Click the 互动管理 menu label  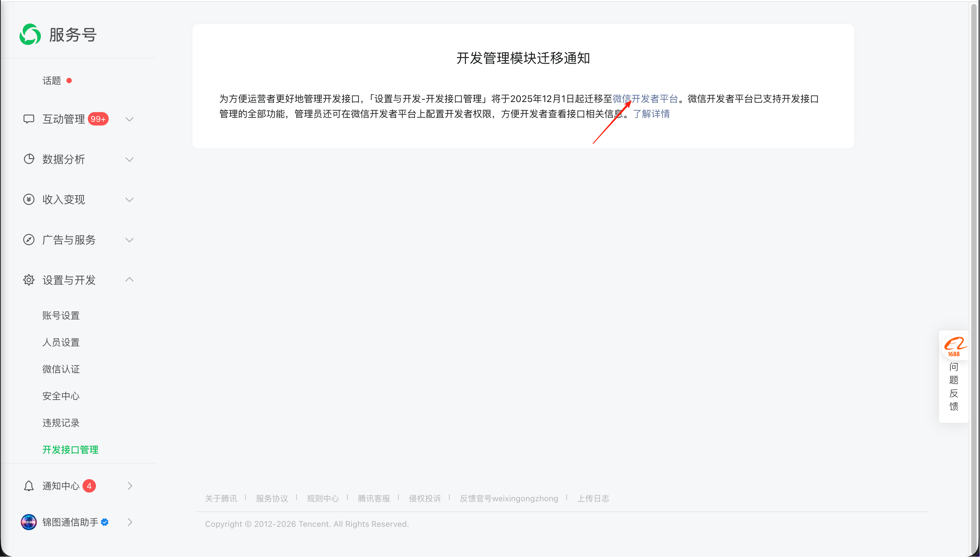(x=63, y=119)
